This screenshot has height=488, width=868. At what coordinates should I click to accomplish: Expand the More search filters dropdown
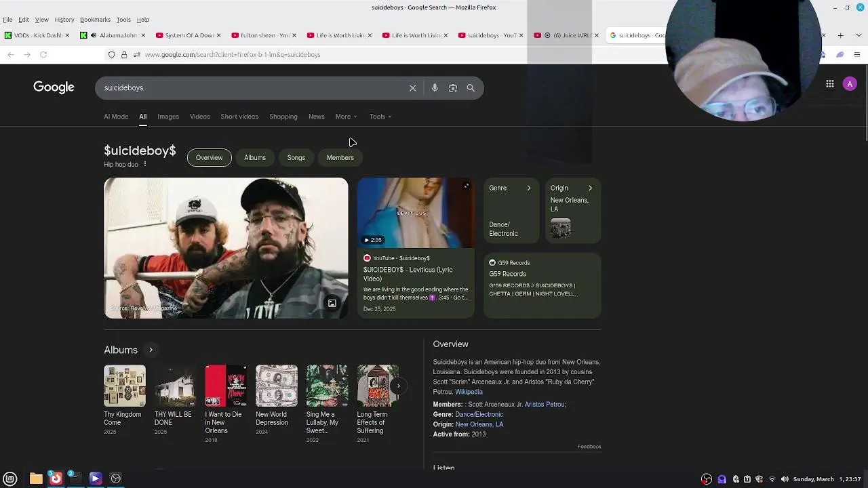pos(346,117)
